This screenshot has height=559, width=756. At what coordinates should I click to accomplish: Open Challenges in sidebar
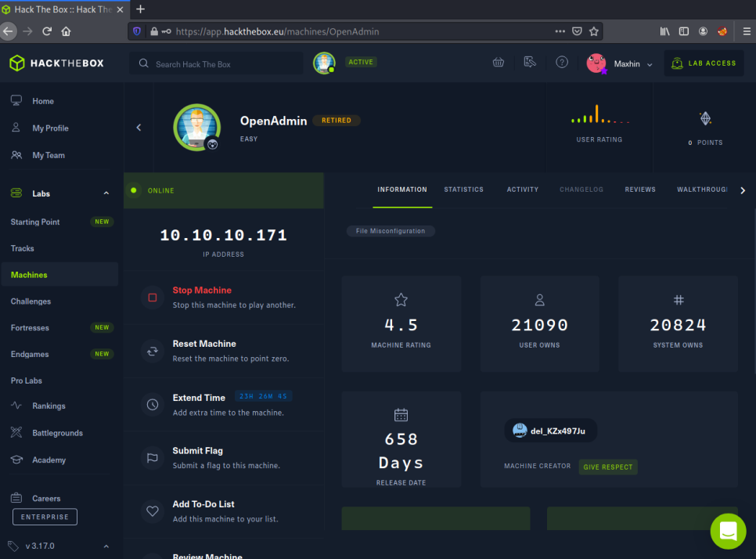tap(31, 301)
